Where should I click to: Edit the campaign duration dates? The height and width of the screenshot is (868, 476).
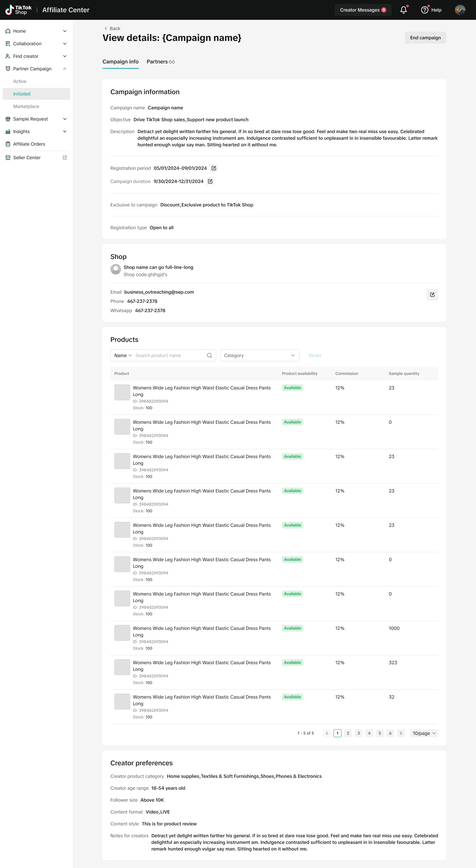click(x=210, y=181)
